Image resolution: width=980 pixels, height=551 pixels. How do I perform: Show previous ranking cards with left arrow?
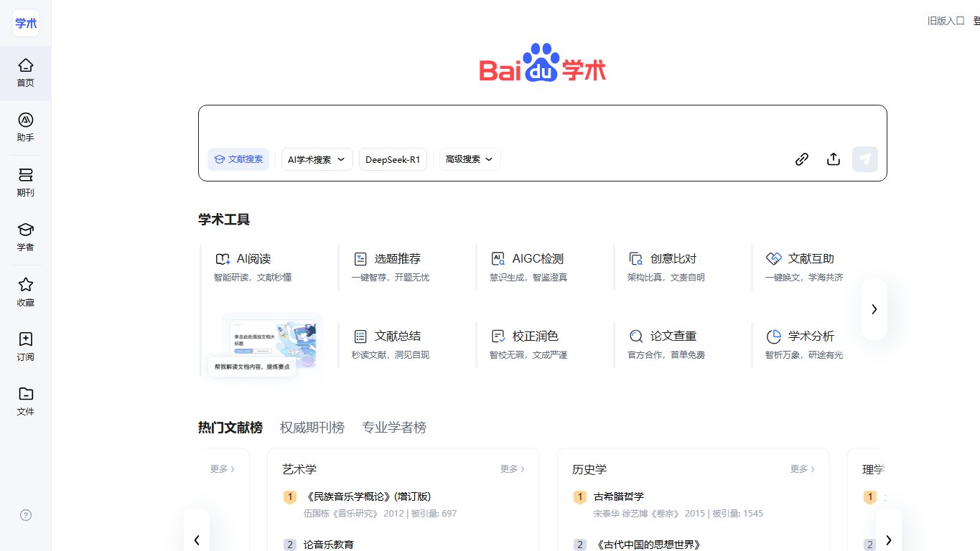[197, 540]
